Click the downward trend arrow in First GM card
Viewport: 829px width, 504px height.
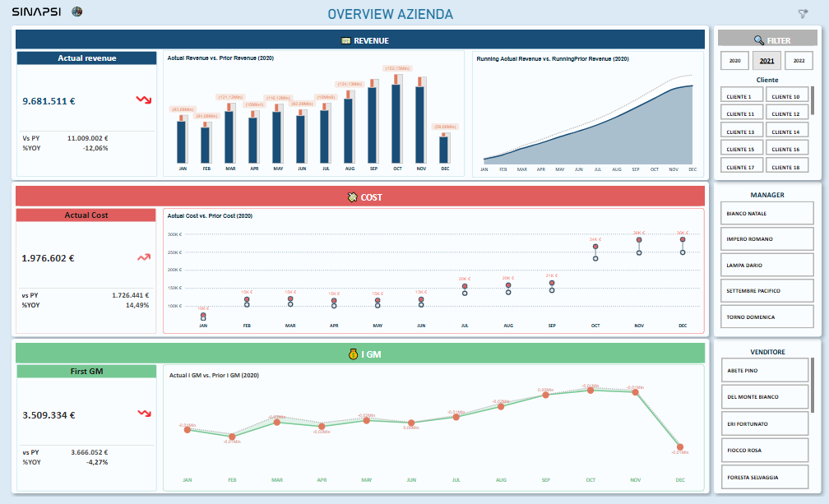click(x=144, y=414)
